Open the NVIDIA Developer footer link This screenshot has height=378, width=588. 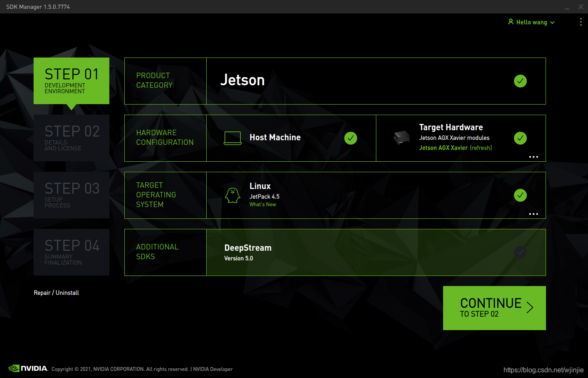click(x=213, y=369)
